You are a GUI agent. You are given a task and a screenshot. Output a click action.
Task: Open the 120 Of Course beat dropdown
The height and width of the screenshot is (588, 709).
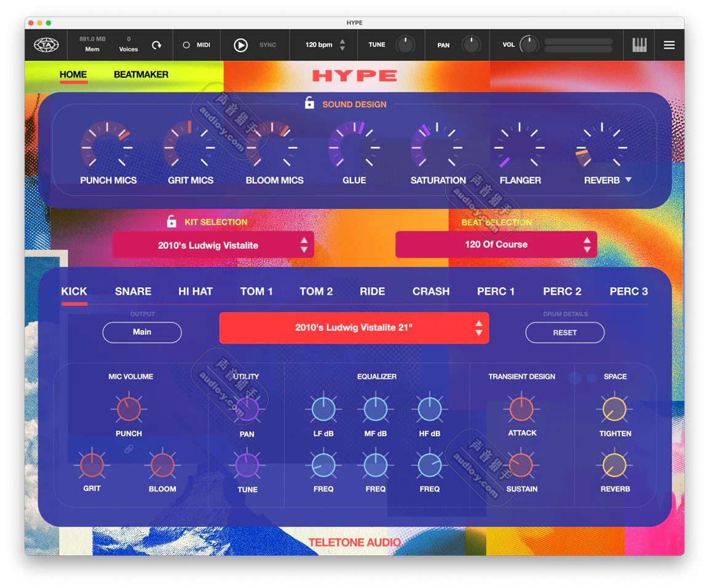(x=496, y=245)
